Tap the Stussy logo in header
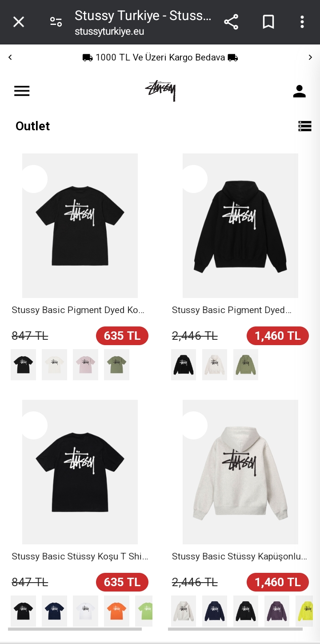Screen dimensions: 320x644 pyautogui.click(x=160, y=91)
